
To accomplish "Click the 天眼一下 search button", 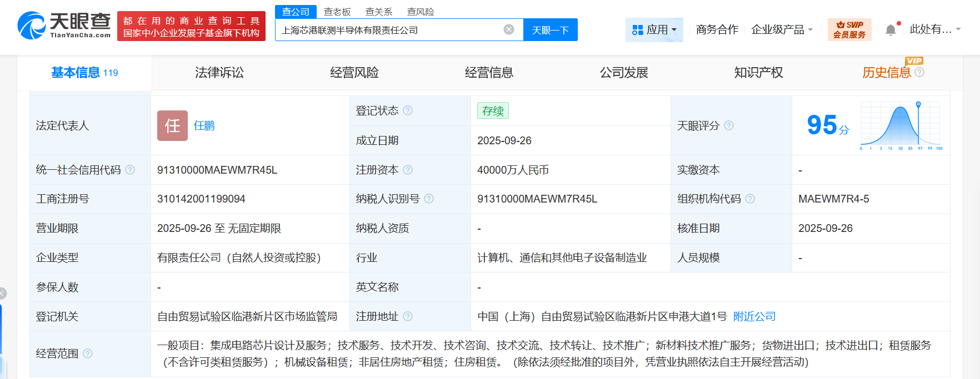I will 550,30.
